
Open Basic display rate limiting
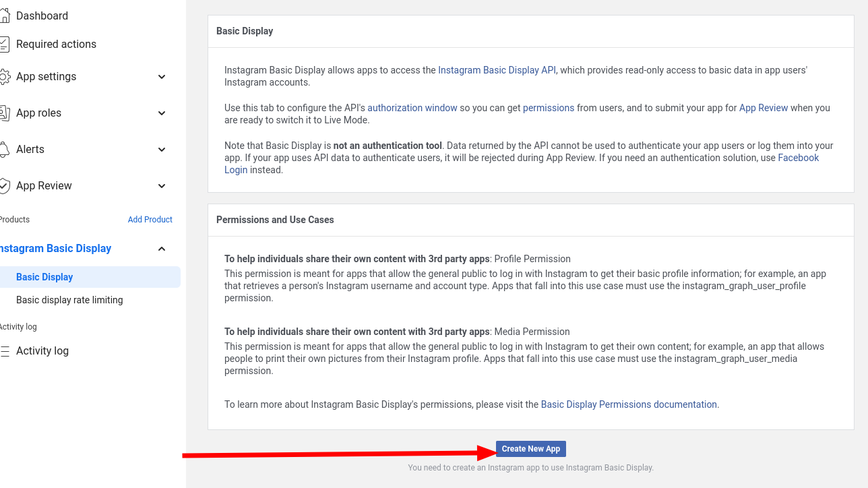(x=69, y=300)
